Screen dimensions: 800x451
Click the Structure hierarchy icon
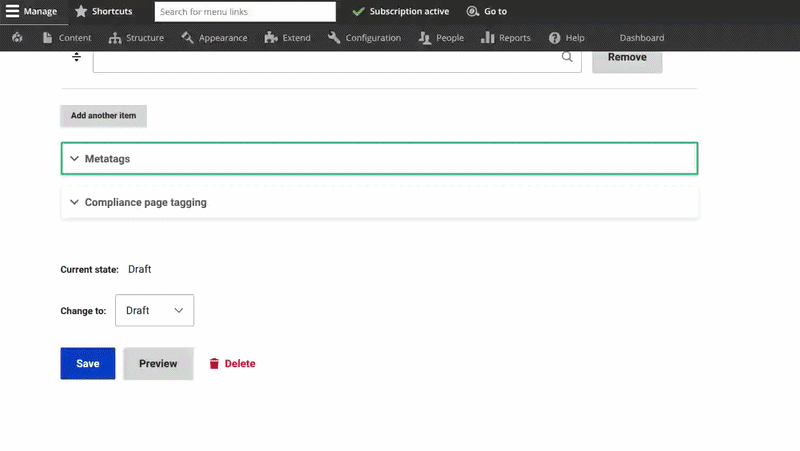[115, 38]
